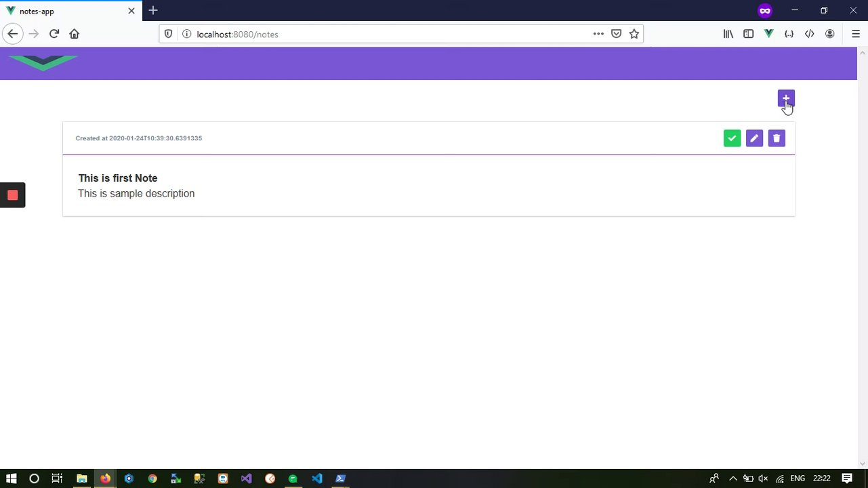Image resolution: width=868 pixels, height=488 pixels.
Task: Go back in browser history
Action: (12, 34)
